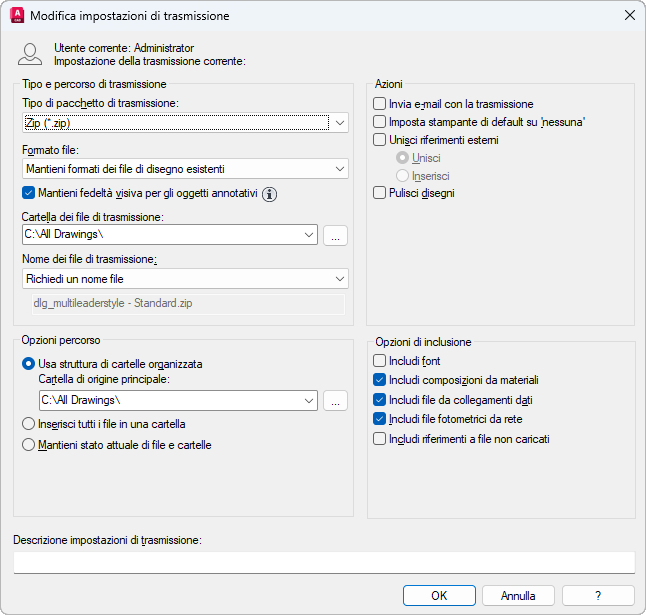The image size is (646, 615).
Task: Select 'Inserisci tutti i file in una cartella'
Action: click(29, 424)
